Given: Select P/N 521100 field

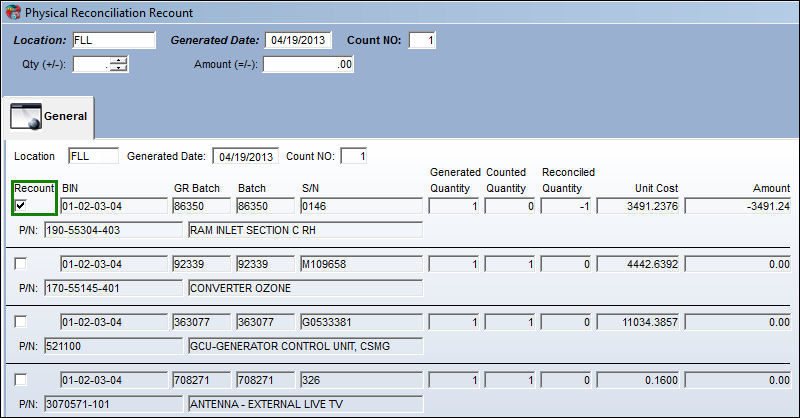Looking at the screenshot, I should 113,347.
